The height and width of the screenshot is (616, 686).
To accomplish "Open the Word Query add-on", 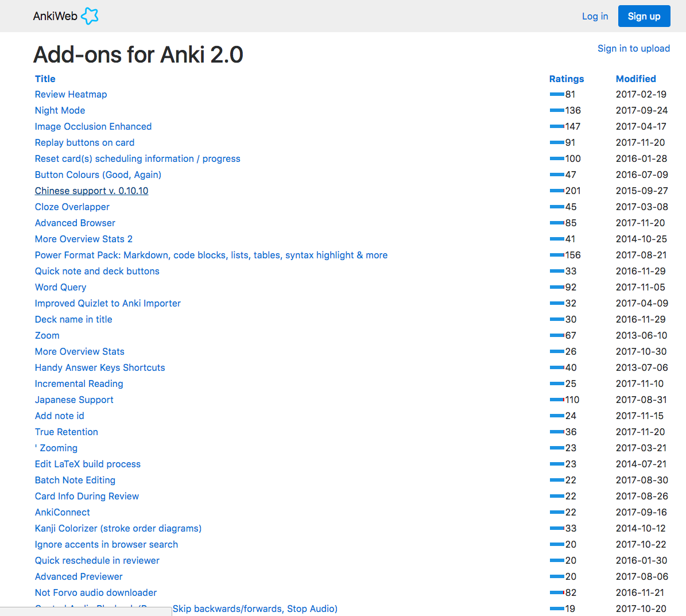I will coord(60,287).
